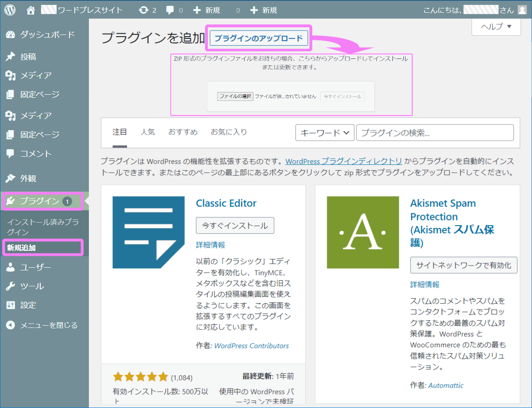This screenshot has height=408, width=532.
Task: Select the ダッシュボード sidebar icon
Action: (11, 35)
